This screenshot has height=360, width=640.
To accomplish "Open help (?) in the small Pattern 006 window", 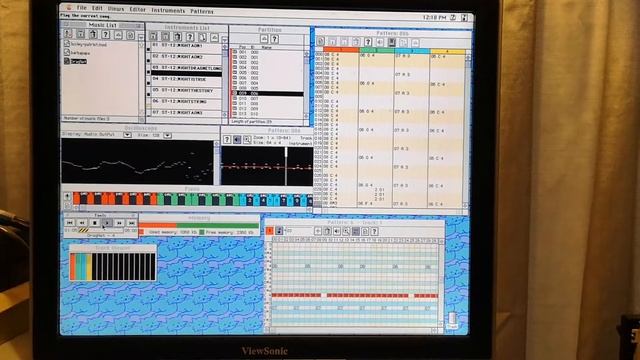I will click(x=227, y=140).
